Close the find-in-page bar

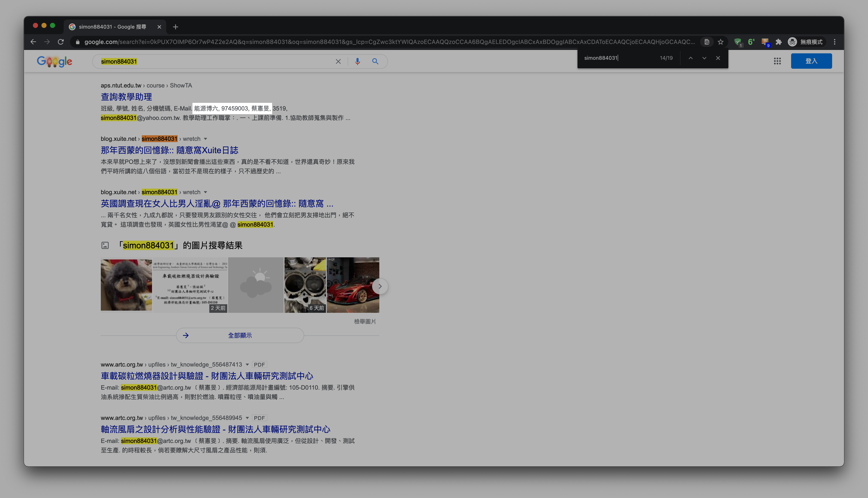718,58
